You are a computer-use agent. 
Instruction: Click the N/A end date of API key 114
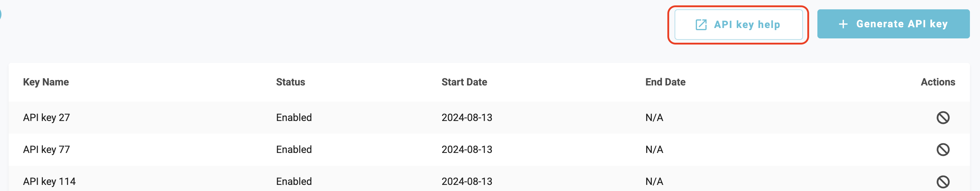tap(654, 182)
